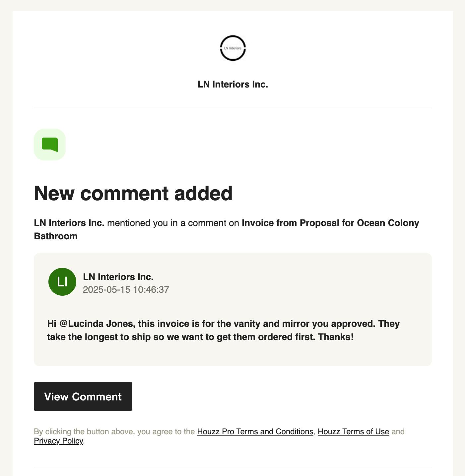Click the comment message text body
This screenshot has width=465, height=476.
(x=223, y=330)
